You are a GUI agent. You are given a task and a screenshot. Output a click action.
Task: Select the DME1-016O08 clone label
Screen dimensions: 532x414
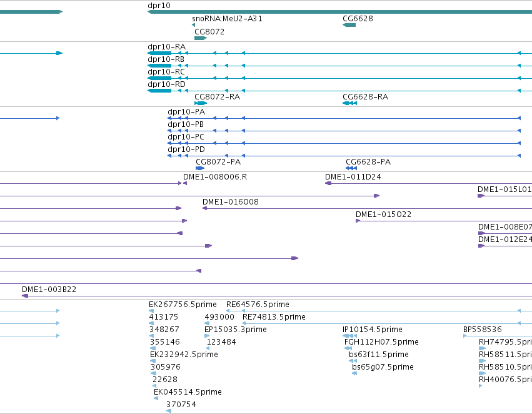[x=231, y=202]
